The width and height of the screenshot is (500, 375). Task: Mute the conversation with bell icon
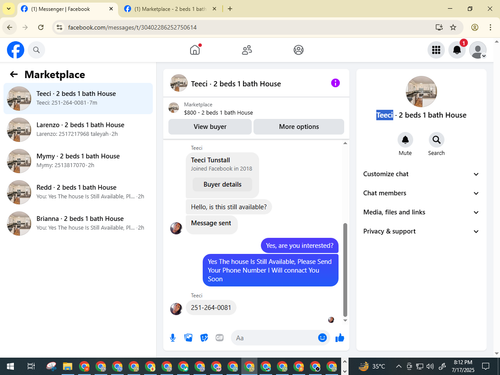[x=405, y=140]
